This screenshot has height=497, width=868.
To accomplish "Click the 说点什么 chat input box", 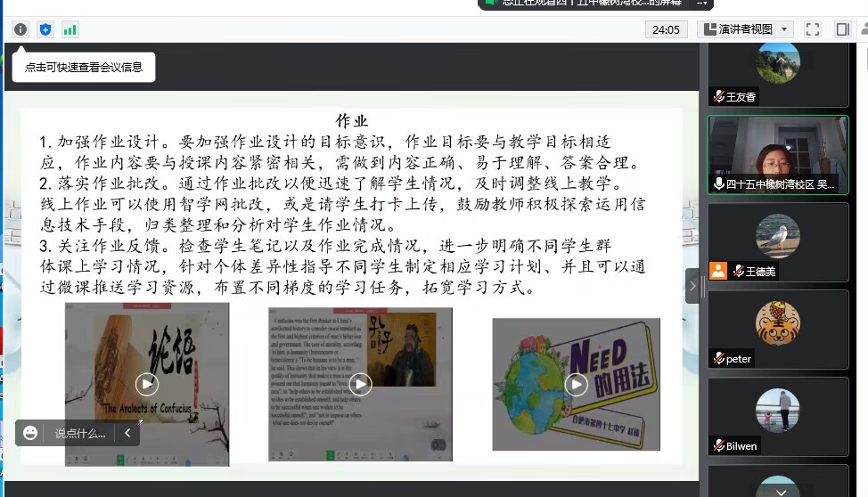I will [x=80, y=434].
